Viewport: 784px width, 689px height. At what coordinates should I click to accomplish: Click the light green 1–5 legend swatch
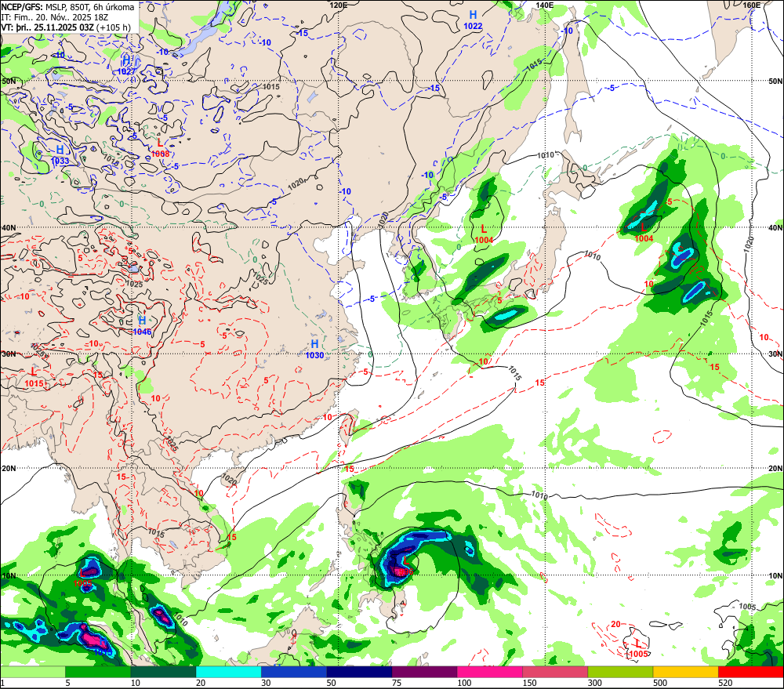click(32, 672)
